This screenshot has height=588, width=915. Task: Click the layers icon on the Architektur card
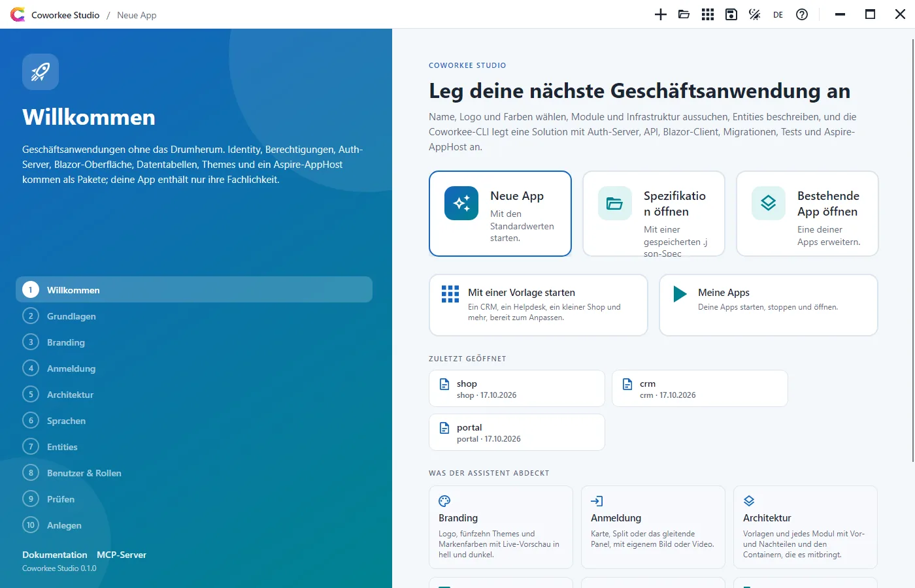749,501
